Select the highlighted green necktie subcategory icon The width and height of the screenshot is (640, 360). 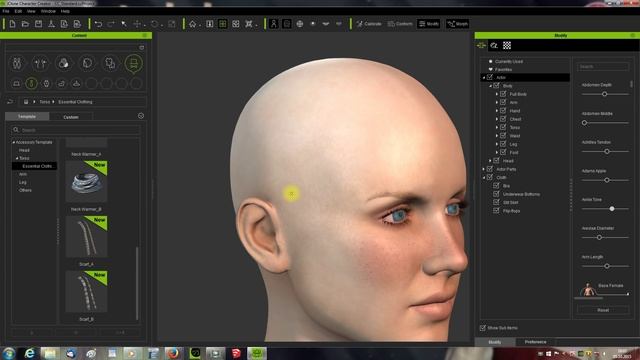[x=31, y=84]
